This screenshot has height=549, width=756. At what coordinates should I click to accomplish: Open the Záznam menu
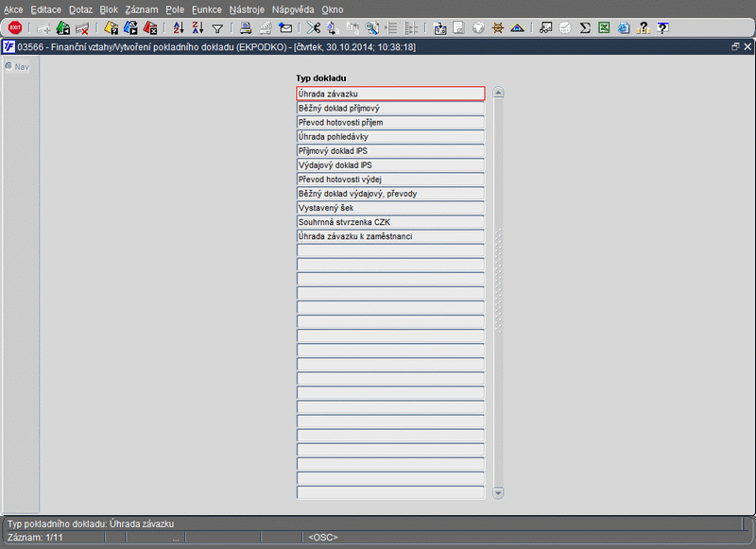[x=142, y=9]
